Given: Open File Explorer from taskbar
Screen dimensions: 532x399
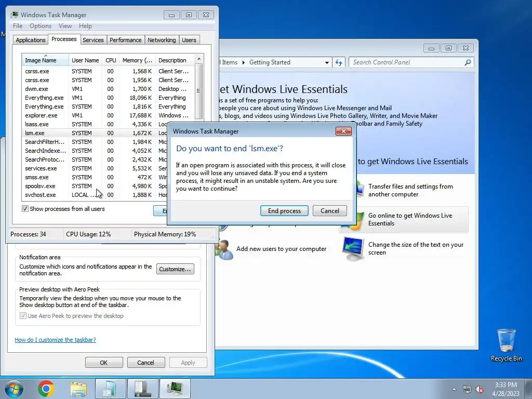Looking at the screenshot, I should tap(78, 389).
